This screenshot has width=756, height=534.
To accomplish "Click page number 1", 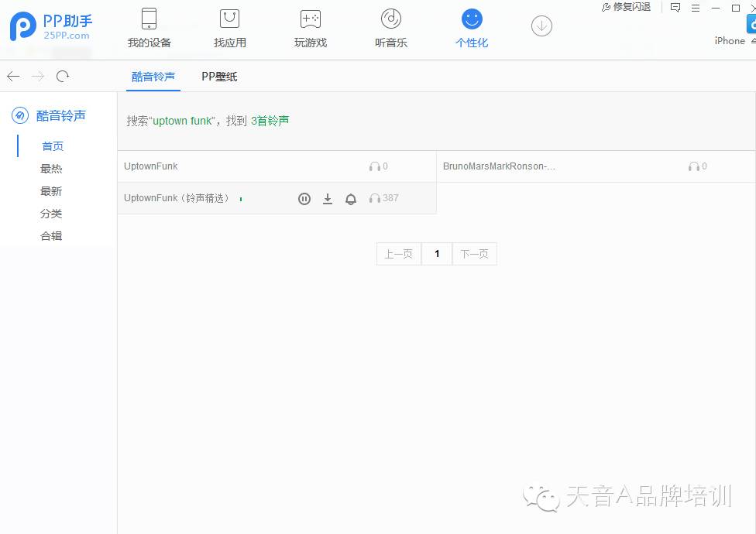I will [x=437, y=254].
